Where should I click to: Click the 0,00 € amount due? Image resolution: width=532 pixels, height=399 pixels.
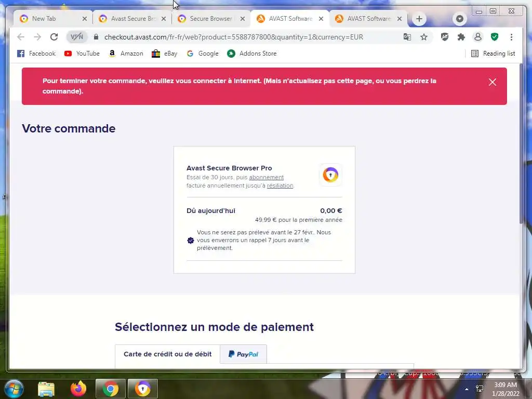331,211
